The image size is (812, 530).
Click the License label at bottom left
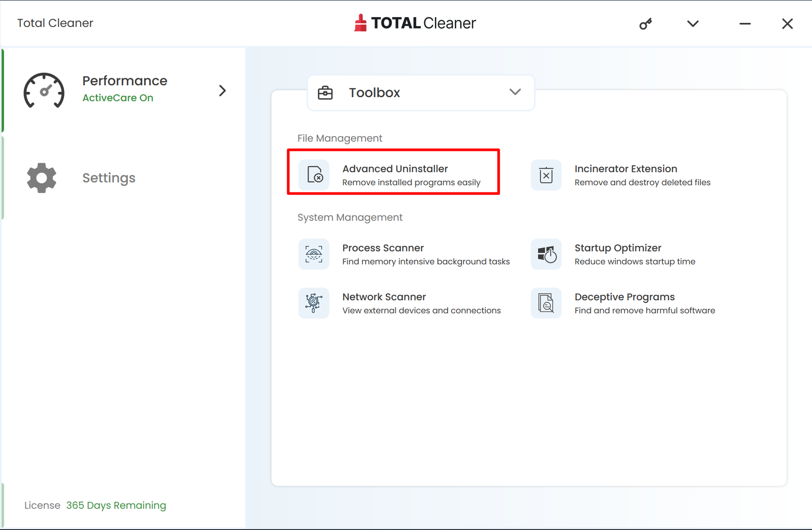pyautogui.click(x=42, y=505)
